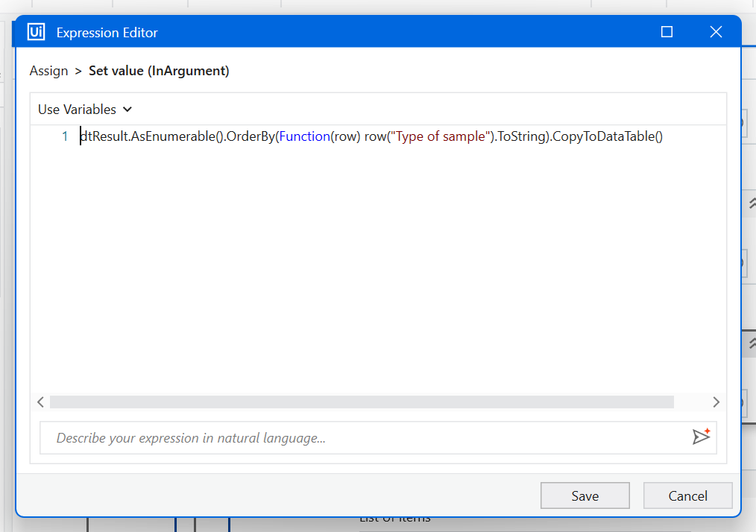Click the lower double-chevron on right edge

752,343
